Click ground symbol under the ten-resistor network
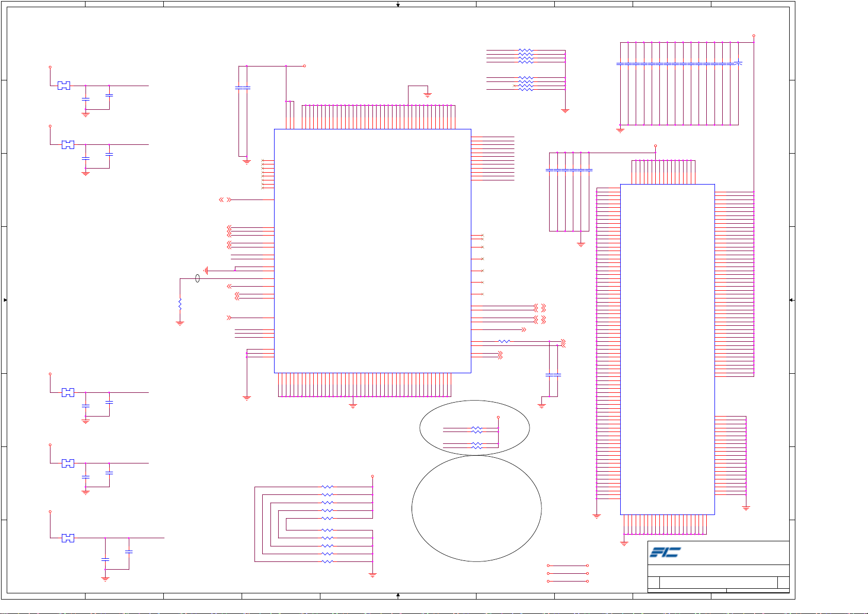Screen dimensions: 868x614 [372, 575]
